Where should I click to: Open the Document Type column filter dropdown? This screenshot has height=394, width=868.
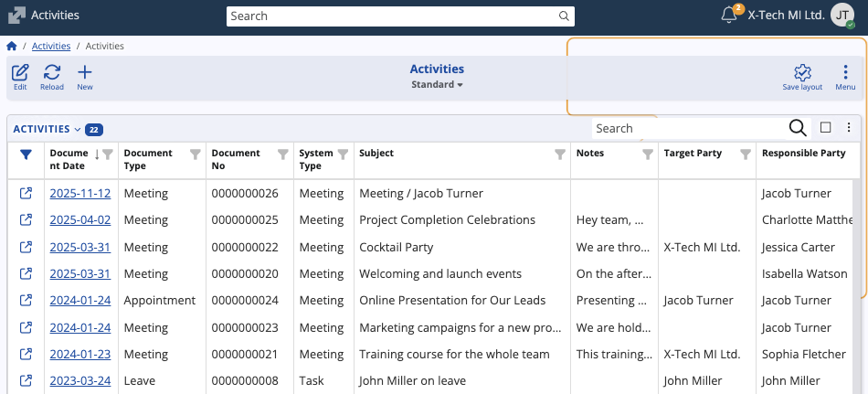tap(195, 154)
